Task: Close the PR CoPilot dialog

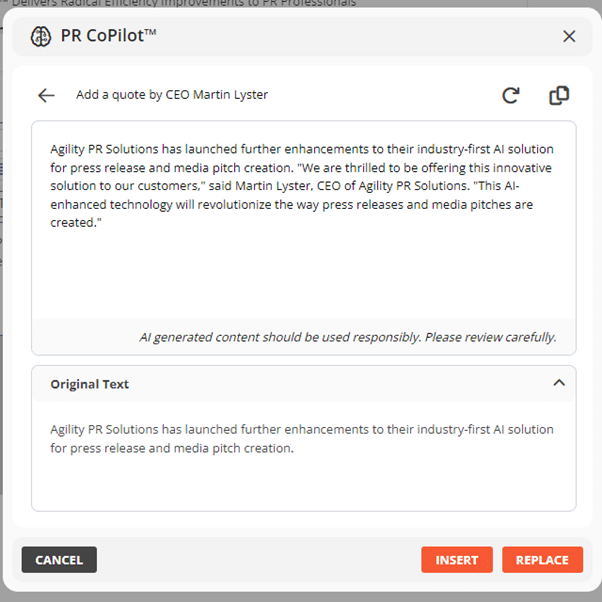Action: [x=569, y=37]
